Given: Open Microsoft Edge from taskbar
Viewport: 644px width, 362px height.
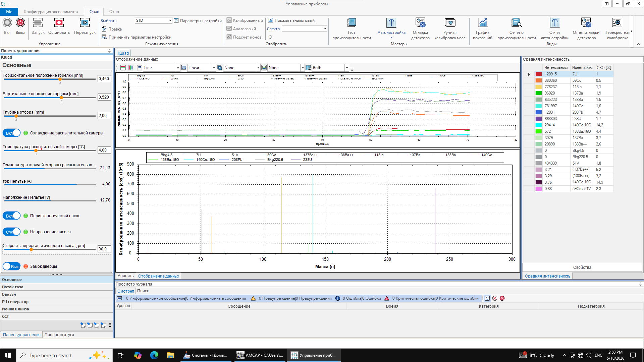Looking at the screenshot, I should point(154,355).
